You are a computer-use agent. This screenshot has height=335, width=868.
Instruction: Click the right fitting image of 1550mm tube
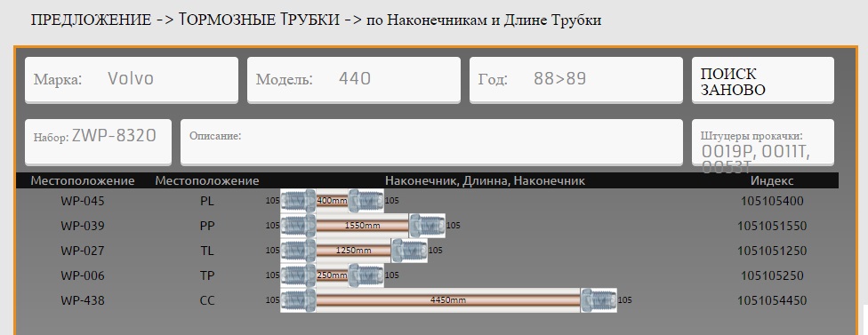427,226
